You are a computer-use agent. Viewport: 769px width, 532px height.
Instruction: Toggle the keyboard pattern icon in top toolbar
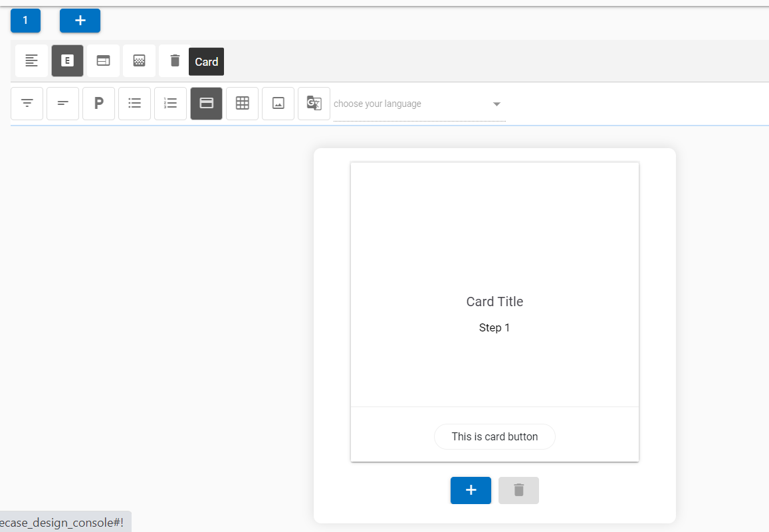coord(139,60)
